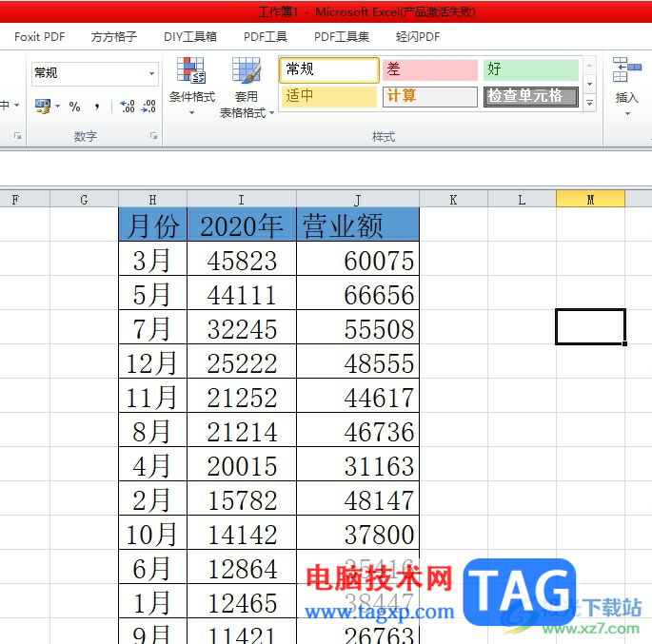Decrease decimal places

point(148,107)
